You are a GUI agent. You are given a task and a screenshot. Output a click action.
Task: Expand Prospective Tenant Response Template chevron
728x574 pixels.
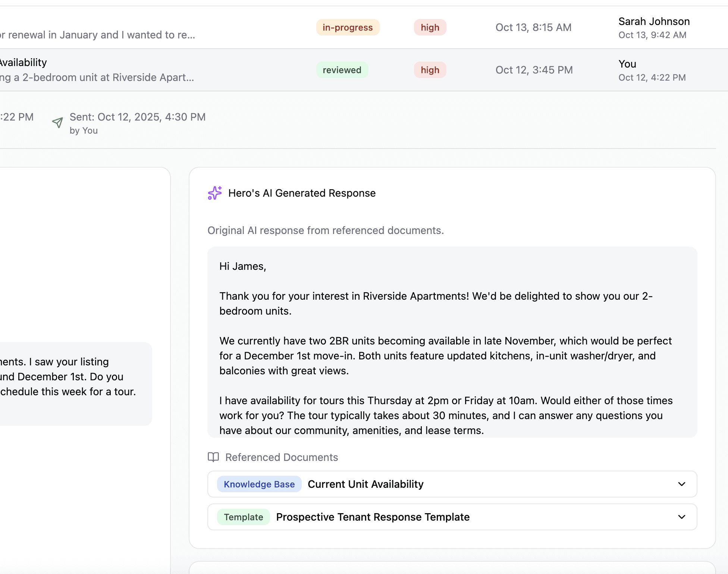tap(681, 517)
